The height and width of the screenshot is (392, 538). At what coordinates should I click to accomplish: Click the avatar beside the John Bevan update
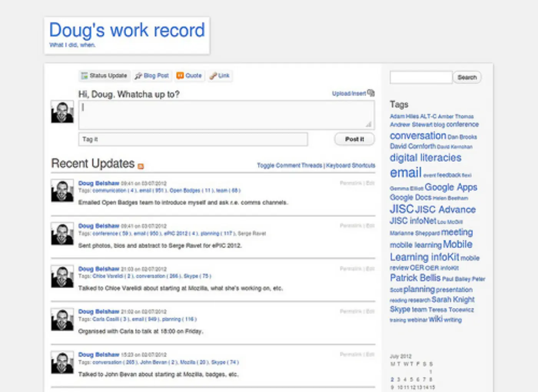(x=62, y=362)
